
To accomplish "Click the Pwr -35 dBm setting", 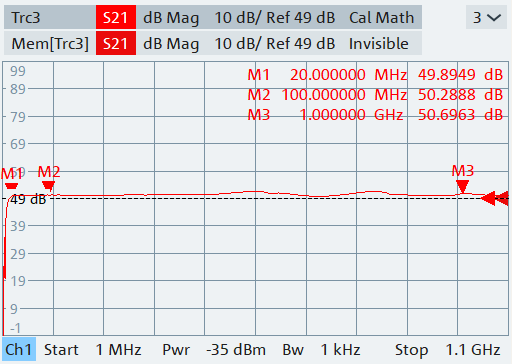I will [x=214, y=350].
